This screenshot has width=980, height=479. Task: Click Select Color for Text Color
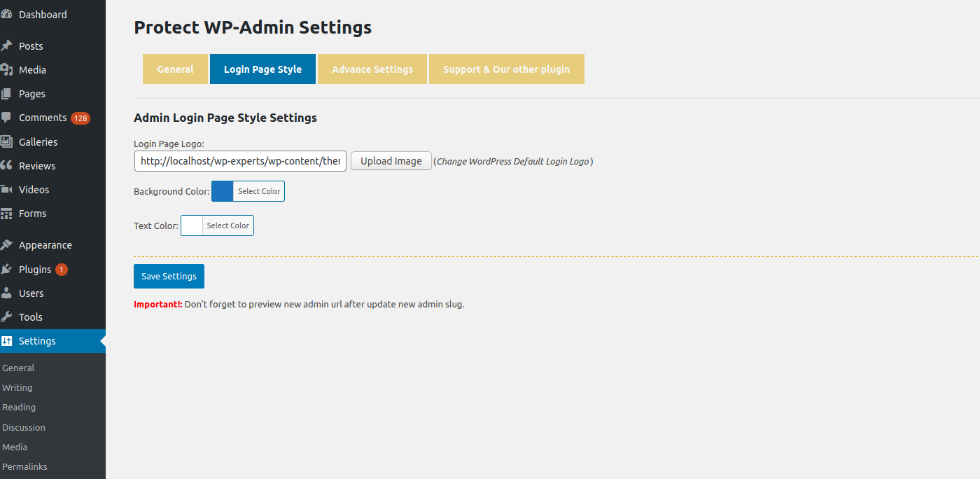tap(228, 225)
